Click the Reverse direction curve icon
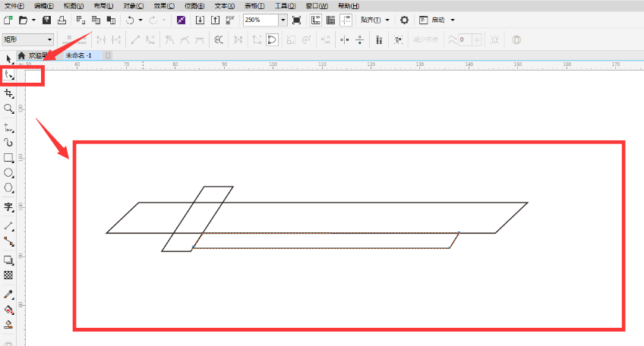 pos(219,39)
